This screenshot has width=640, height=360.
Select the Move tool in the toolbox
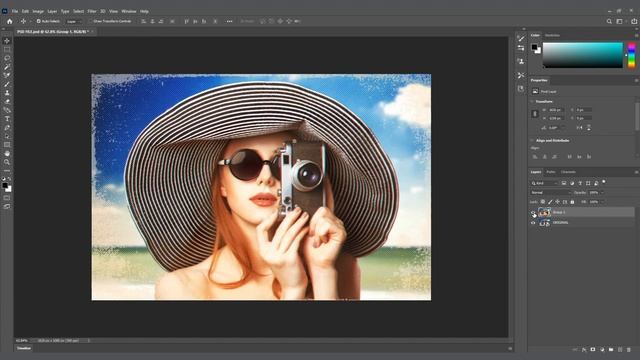7,41
